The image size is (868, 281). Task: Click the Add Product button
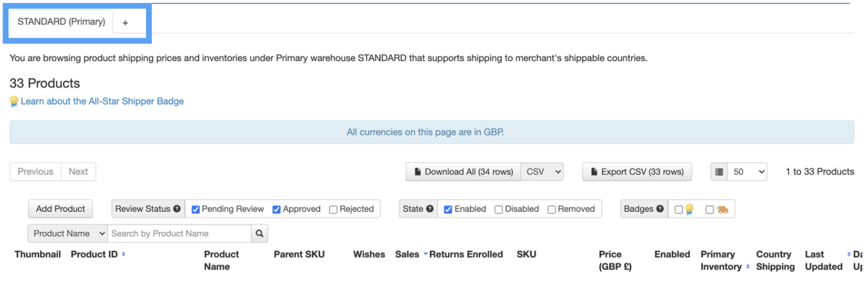pyautogui.click(x=61, y=209)
